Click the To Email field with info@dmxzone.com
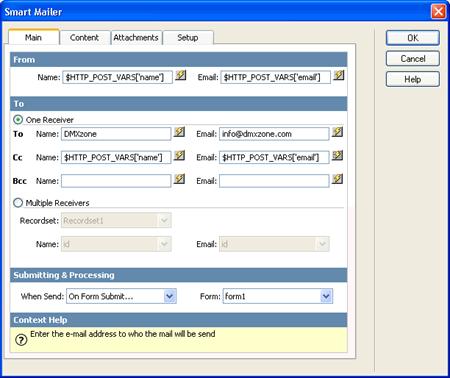 (x=274, y=134)
